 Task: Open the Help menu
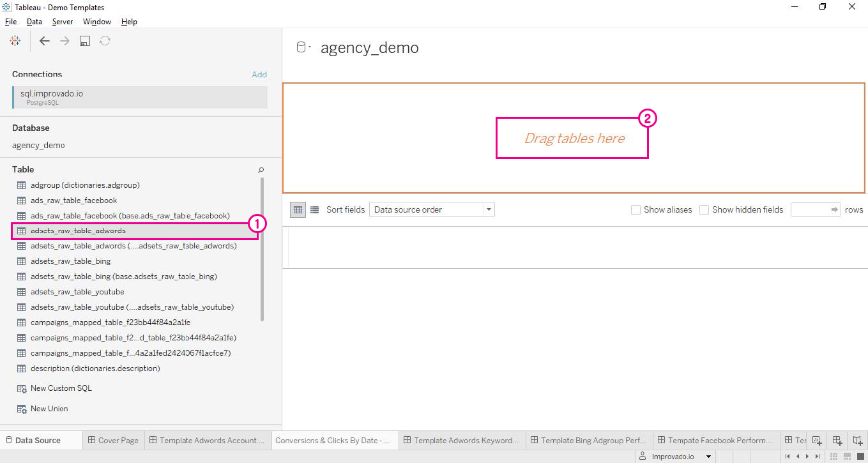pos(129,22)
